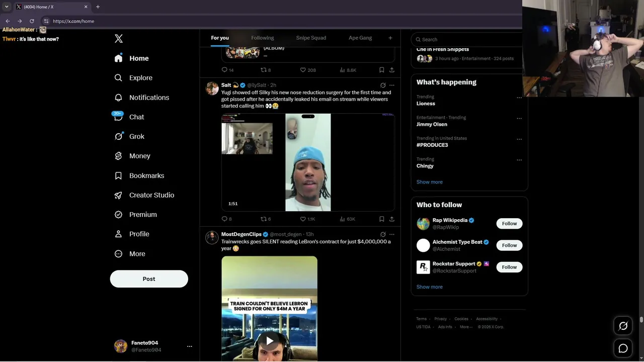Image resolution: width=644 pixels, height=362 pixels.
Task: Open a new browser tab
Action: (x=98, y=7)
